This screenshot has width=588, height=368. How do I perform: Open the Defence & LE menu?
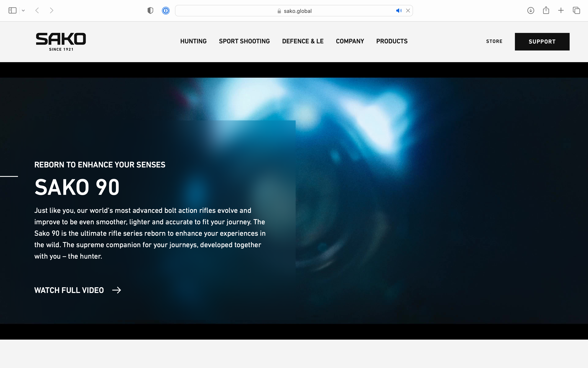303,41
